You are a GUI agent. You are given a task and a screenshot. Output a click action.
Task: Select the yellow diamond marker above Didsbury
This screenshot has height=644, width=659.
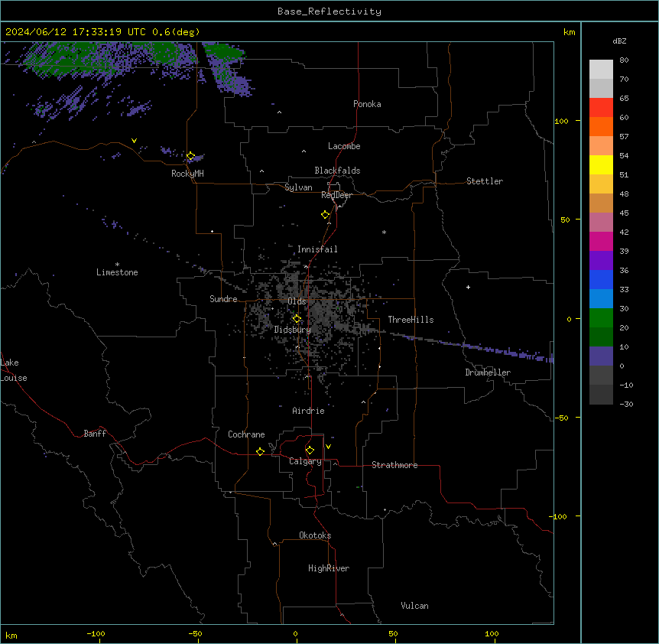click(x=297, y=319)
